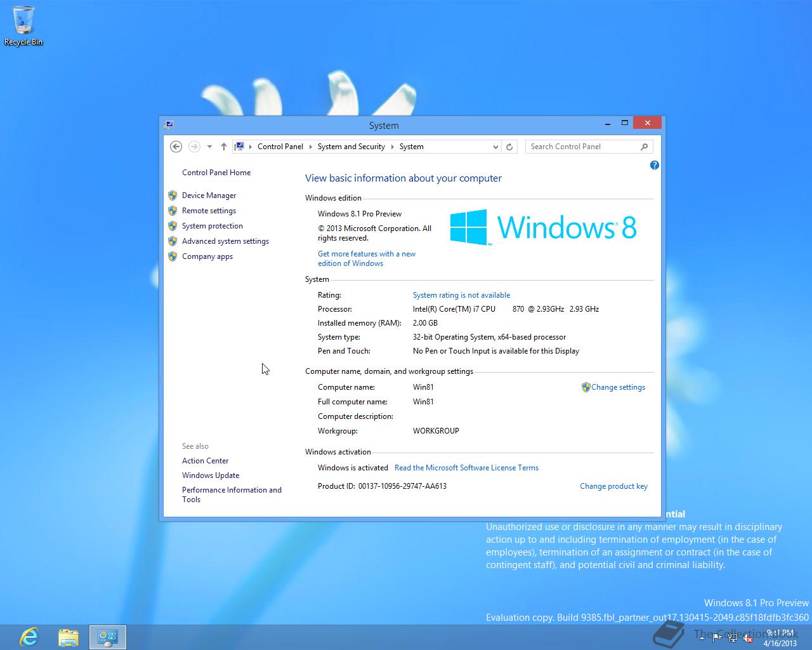
Task: Click the shield icon beside System protection
Action: pyautogui.click(x=173, y=226)
